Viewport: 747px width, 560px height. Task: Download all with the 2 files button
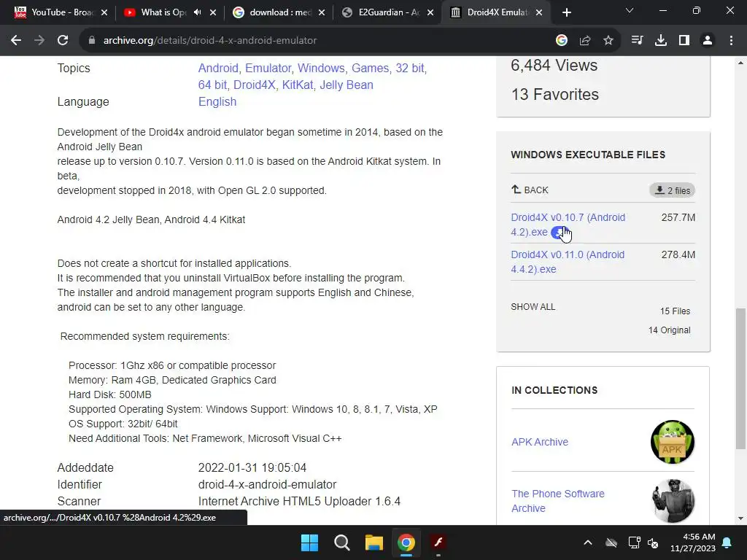point(672,190)
